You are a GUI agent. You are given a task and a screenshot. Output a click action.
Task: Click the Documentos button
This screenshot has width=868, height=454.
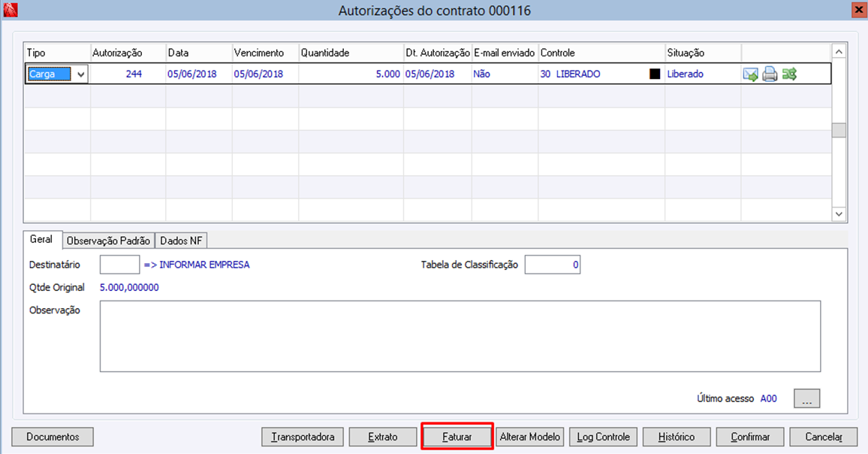coord(53,437)
